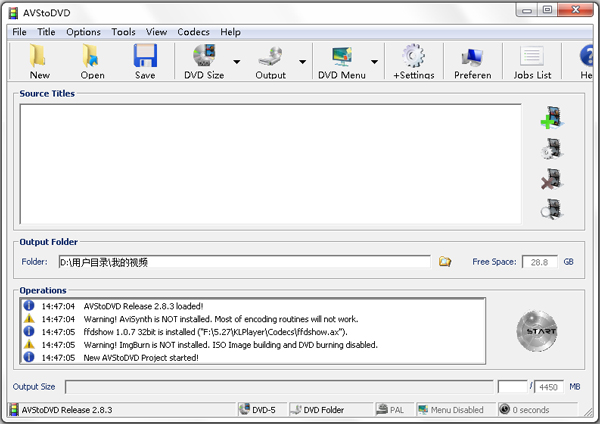Click Menu Disabled status bar entry
Screen dimensions: 600x424
456,410
